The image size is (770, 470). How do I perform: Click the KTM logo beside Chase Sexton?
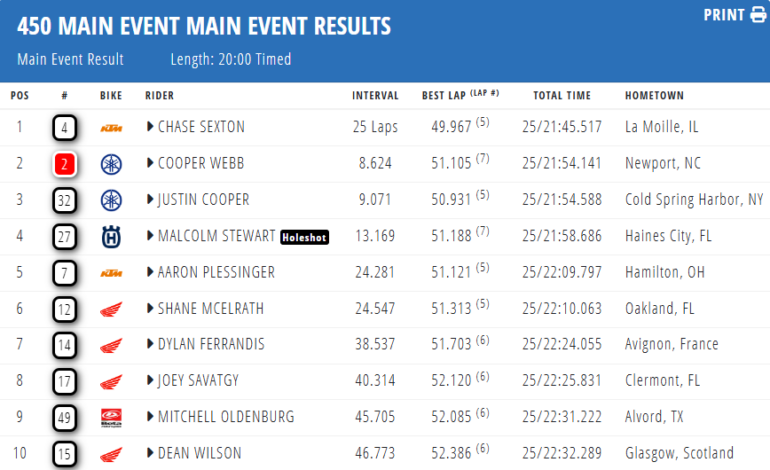click(x=111, y=128)
